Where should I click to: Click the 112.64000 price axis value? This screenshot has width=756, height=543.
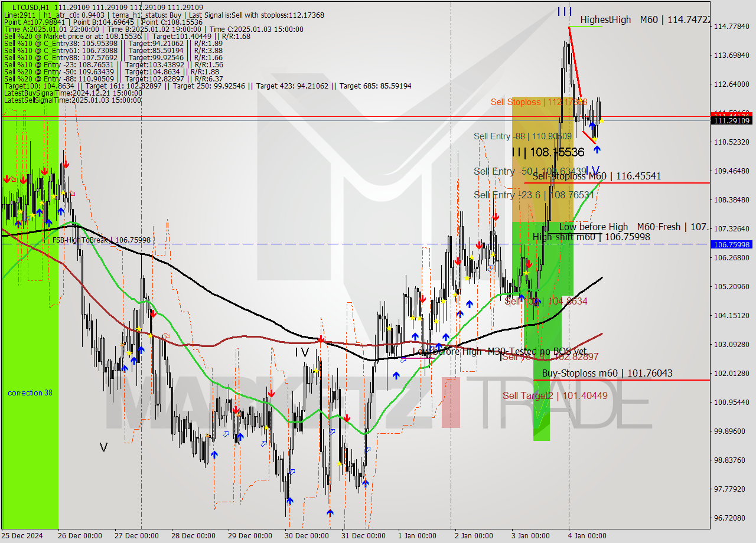point(732,84)
